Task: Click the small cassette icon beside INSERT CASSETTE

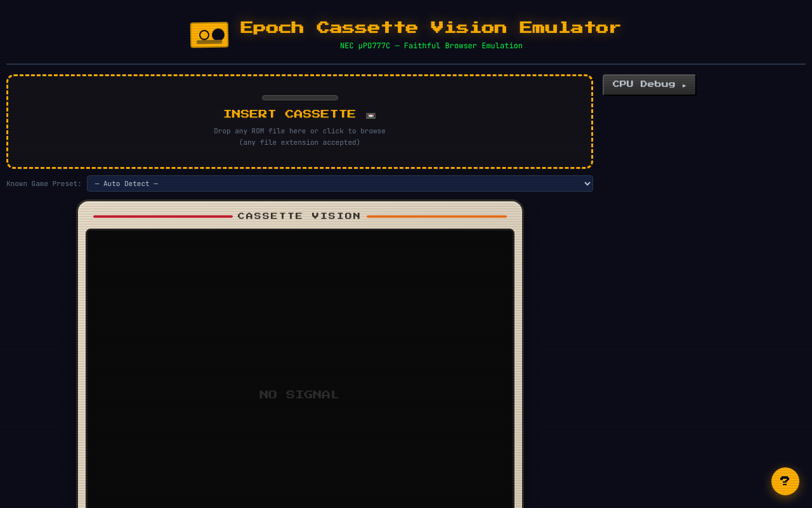Action: (x=370, y=115)
